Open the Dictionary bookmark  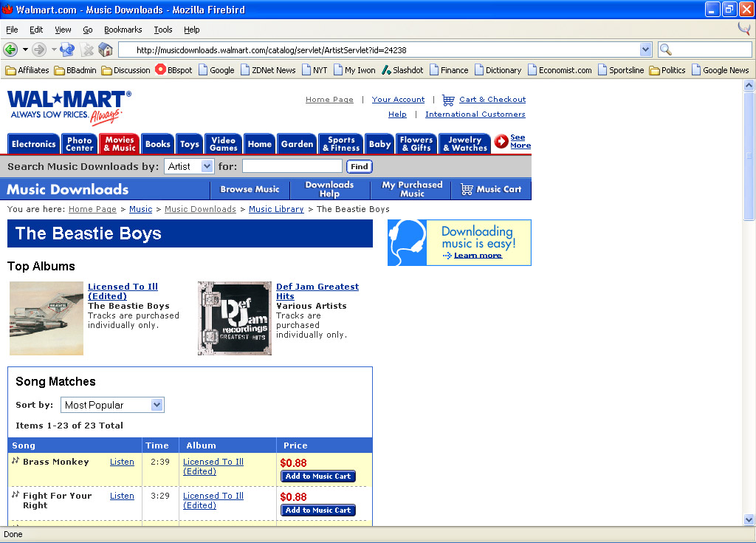pos(498,70)
